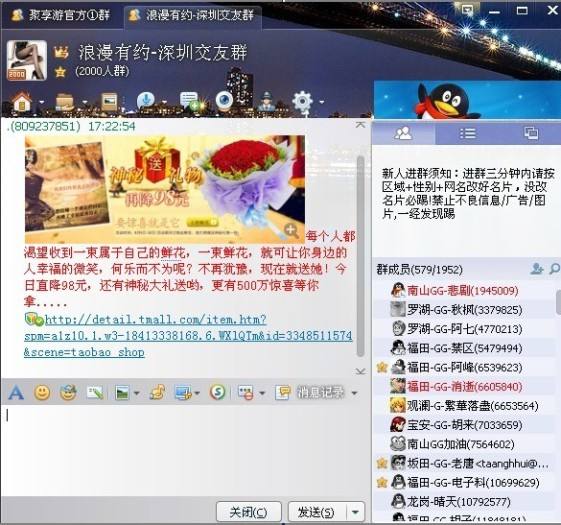This screenshot has height=525, width=561.
Task: Click the flower bouquet promo image
Action: point(165,189)
